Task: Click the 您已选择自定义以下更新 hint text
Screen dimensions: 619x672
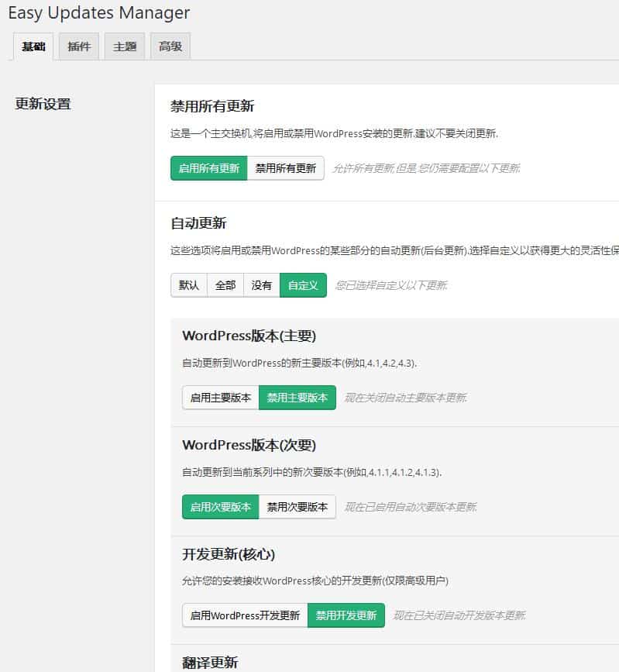Action: [391, 285]
